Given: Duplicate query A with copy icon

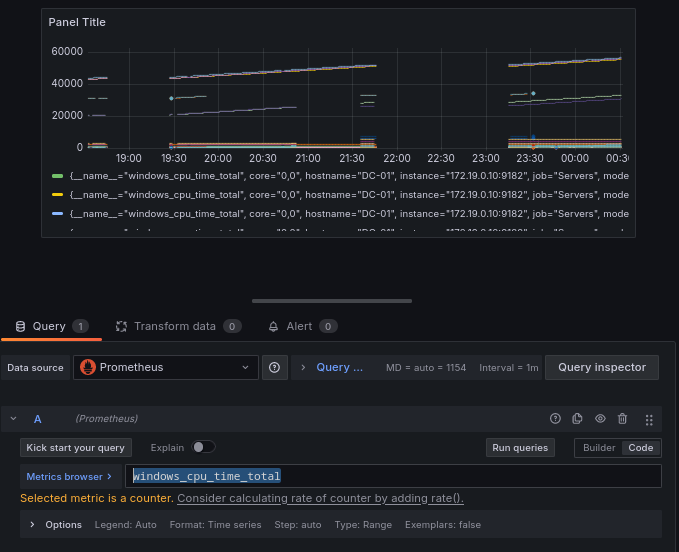Looking at the screenshot, I should pos(577,419).
